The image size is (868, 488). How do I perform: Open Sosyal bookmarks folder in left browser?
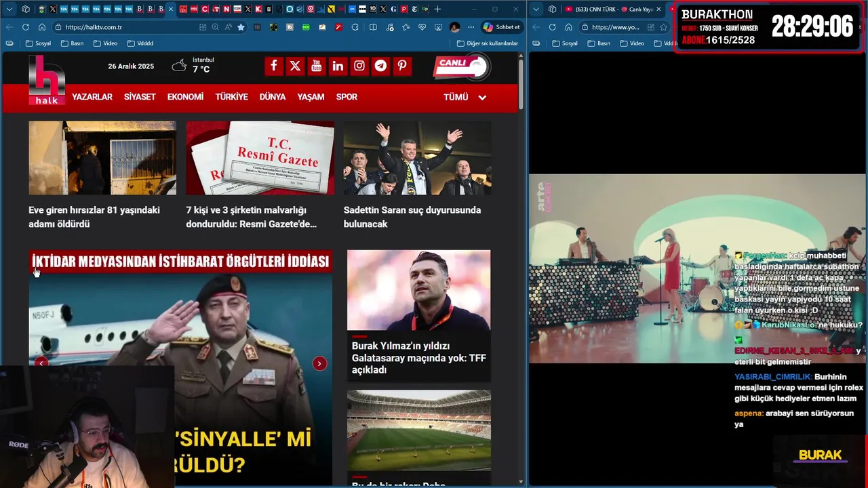coord(38,43)
